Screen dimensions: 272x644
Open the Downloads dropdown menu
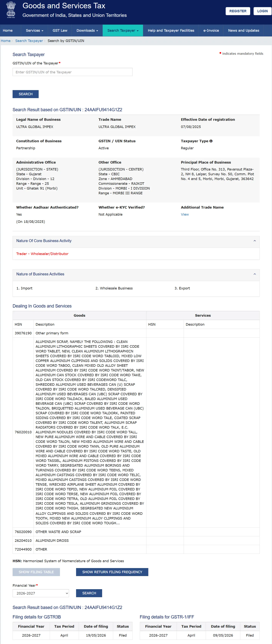point(87,30)
